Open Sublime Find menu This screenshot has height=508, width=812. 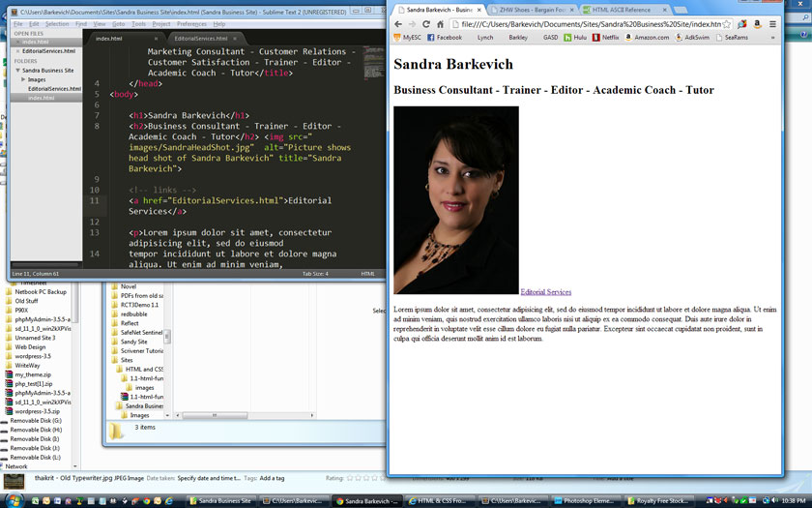(x=81, y=24)
